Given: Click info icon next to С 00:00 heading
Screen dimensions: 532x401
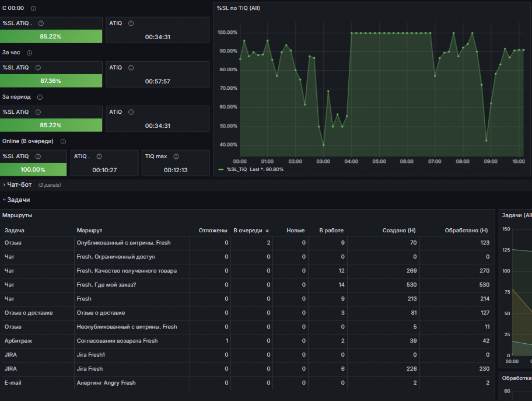Looking at the screenshot, I should (x=33, y=8).
